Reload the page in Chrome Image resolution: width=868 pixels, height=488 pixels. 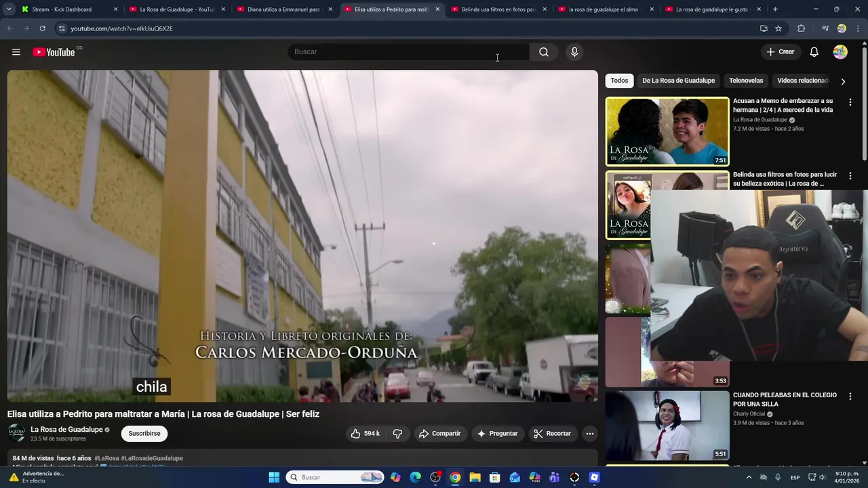[x=42, y=28]
